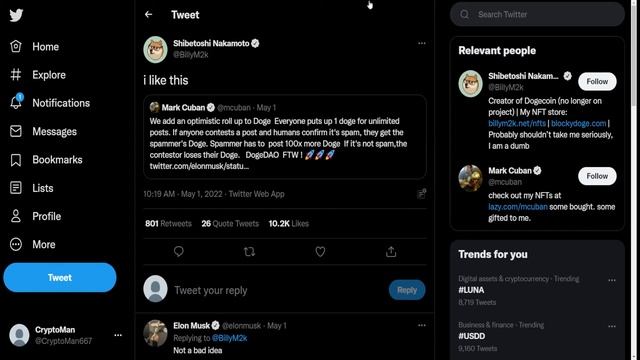Open the CryptoMan account menu dots

[118, 335]
